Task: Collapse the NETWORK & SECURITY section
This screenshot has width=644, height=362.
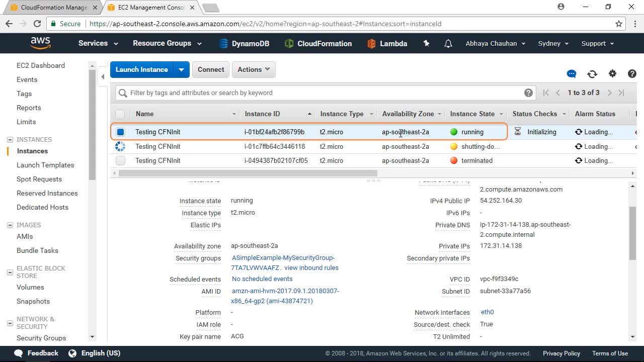Action: 10,323
